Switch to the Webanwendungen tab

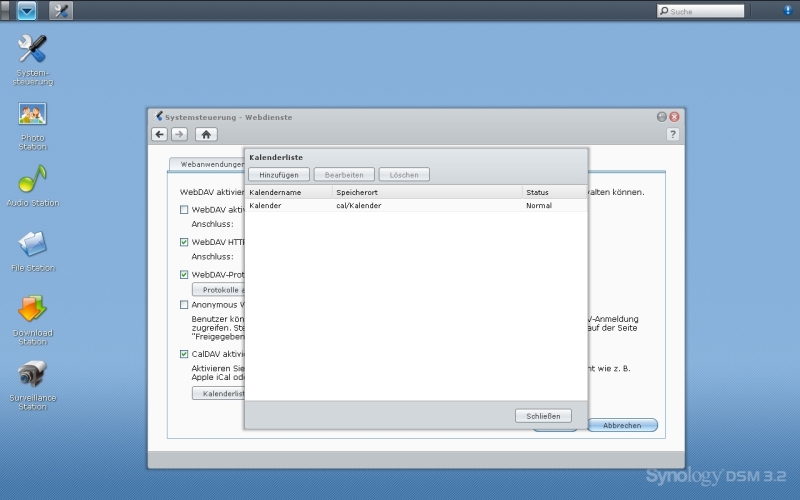[207, 164]
